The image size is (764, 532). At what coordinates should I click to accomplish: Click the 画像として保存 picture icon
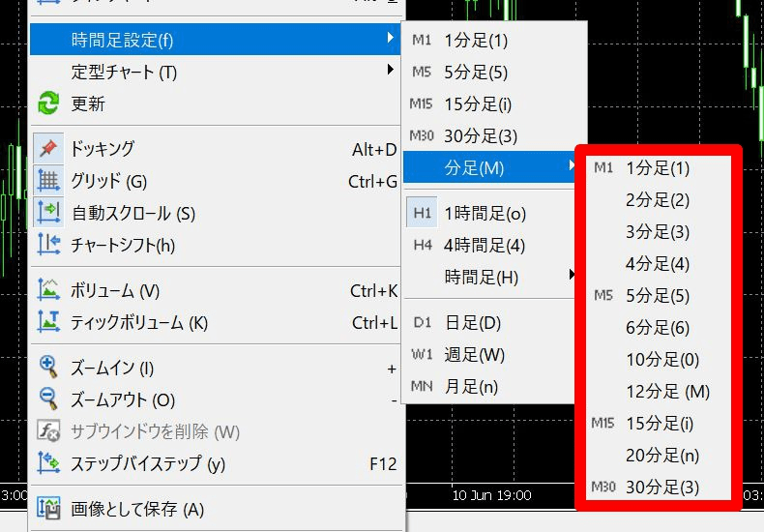pyautogui.click(x=48, y=509)
